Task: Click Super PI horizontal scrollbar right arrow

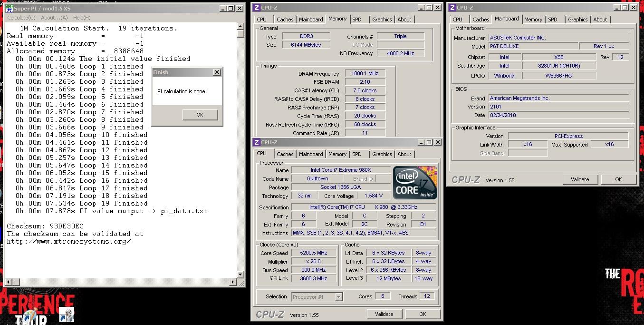Action: [233, 282]
